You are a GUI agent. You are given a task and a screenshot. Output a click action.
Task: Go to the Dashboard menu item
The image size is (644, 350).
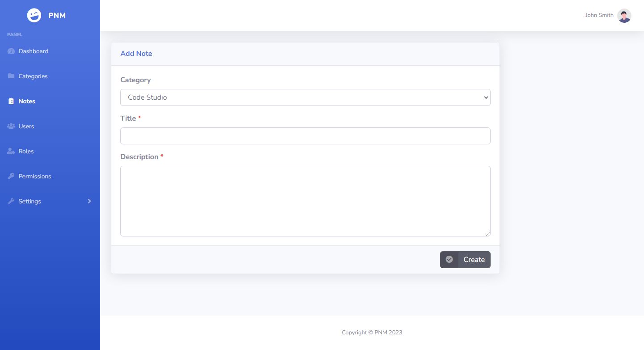[33, 51]
